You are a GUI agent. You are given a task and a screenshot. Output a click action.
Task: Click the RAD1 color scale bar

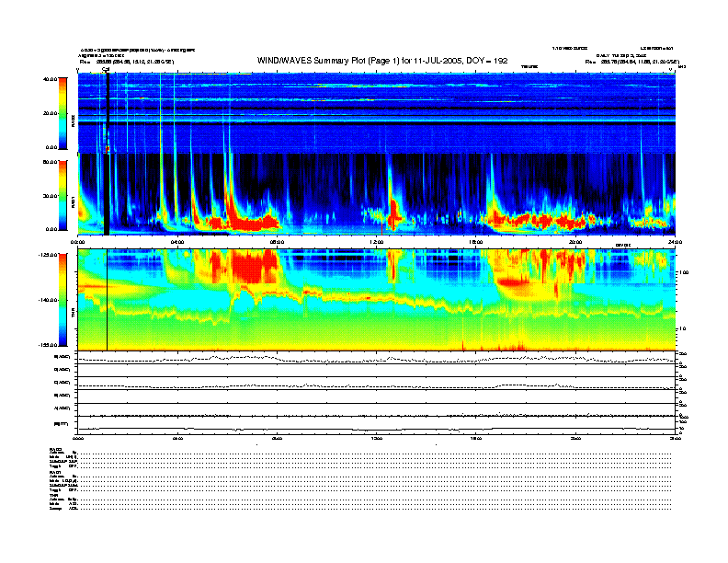tap(63, 195)
